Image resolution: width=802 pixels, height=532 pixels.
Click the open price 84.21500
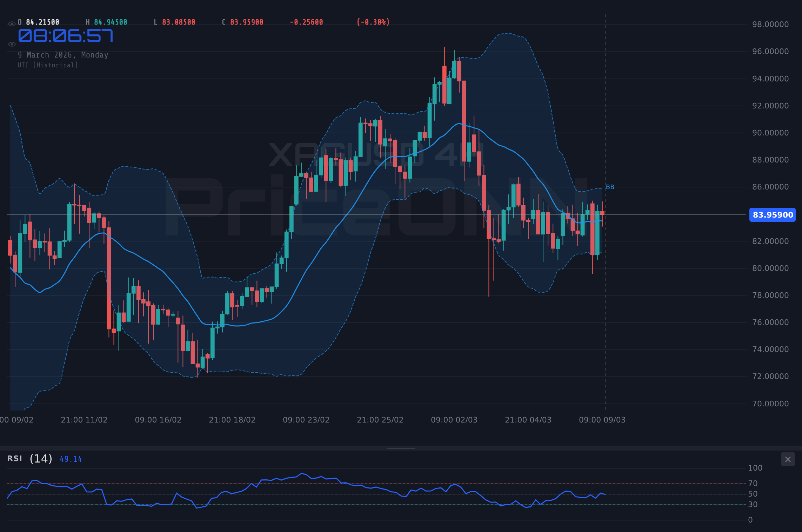coord(43,22)
